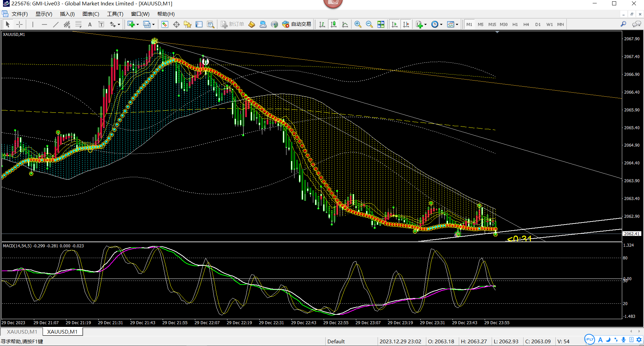This screenshot has height=346, width=644.
Task: Open the chart templates dropdown
Action: pyautogui.click(x=457, y=24)
